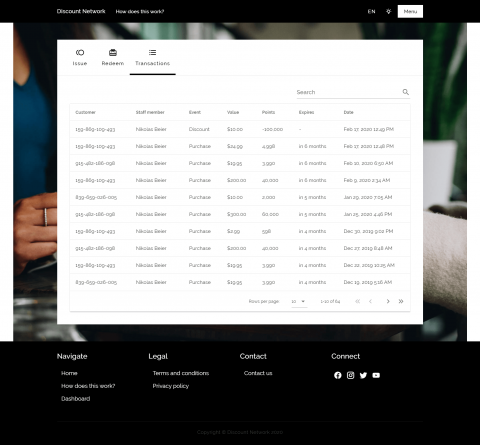Go to next page of transactions

click(388, 301)
